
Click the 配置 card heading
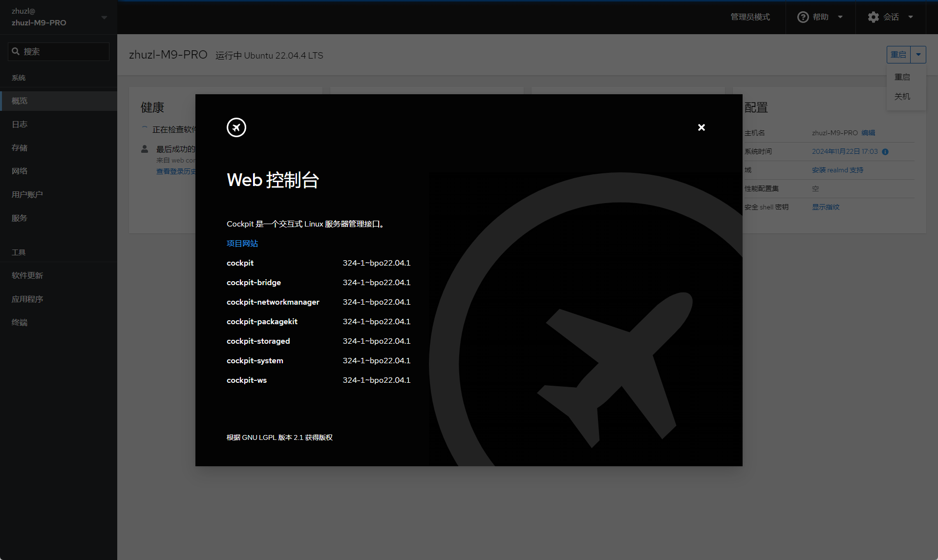coord(756,107)
